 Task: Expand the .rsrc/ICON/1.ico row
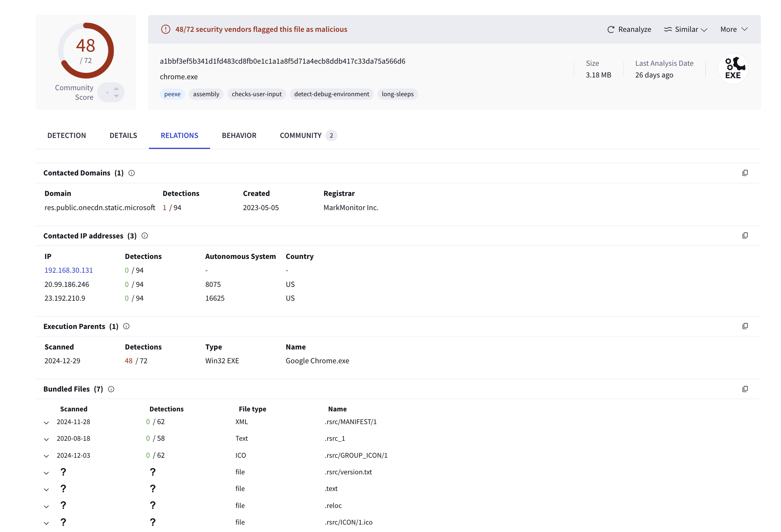46,523
